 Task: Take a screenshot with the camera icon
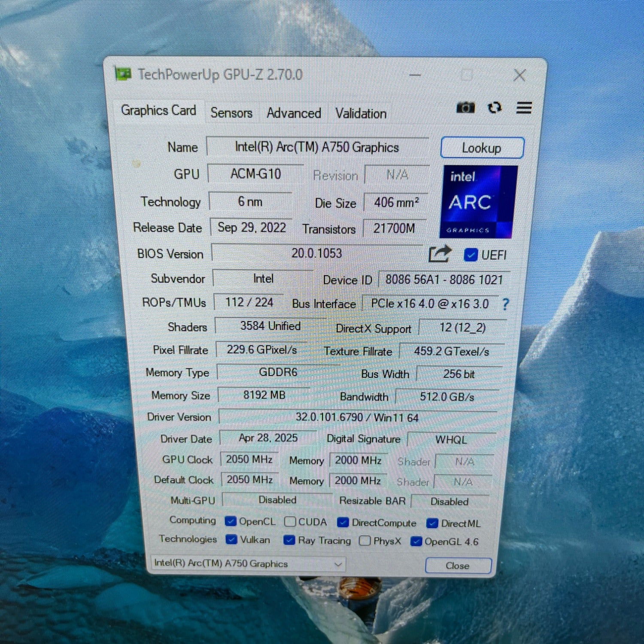(465, 107)
